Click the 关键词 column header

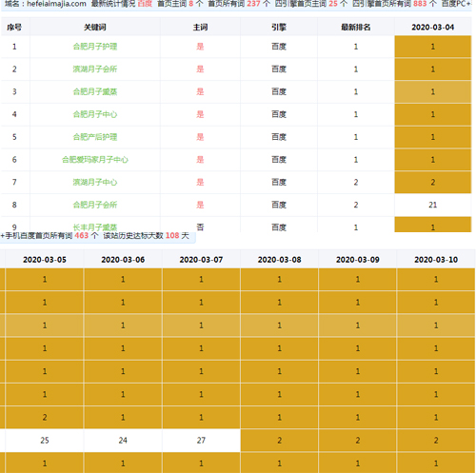(x=95, y=28)
